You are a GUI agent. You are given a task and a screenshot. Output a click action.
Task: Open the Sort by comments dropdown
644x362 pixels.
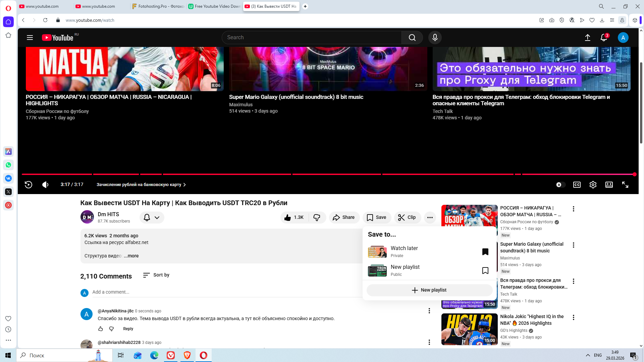(156, 275)
